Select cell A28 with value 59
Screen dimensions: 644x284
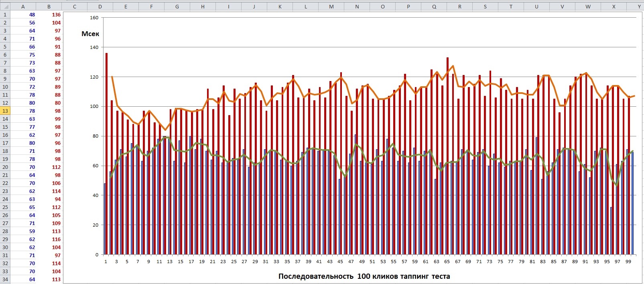[x=23, y=231]
